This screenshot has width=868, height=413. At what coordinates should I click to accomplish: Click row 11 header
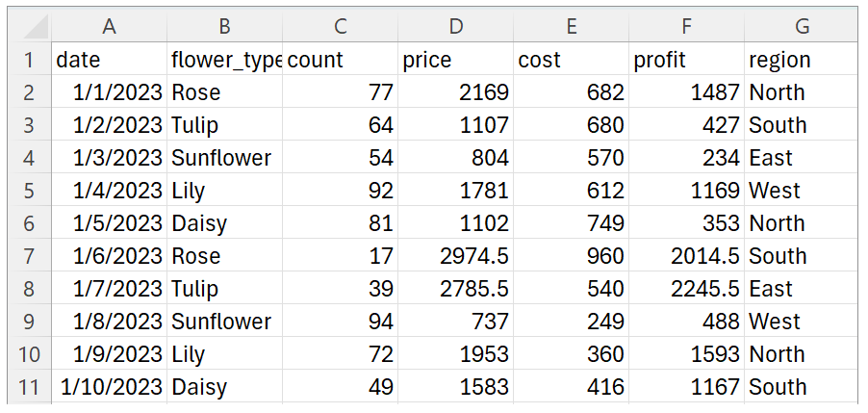pyautogui.click(x=29, y=387)
